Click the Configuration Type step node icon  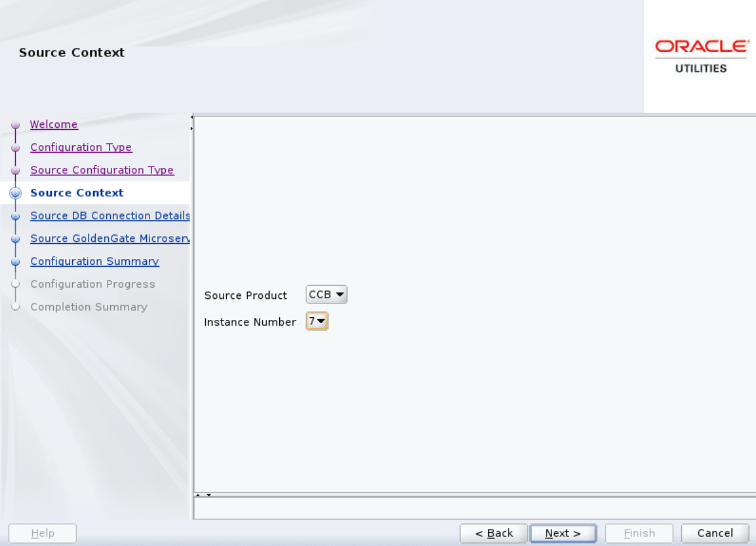(x=15, y=147)
